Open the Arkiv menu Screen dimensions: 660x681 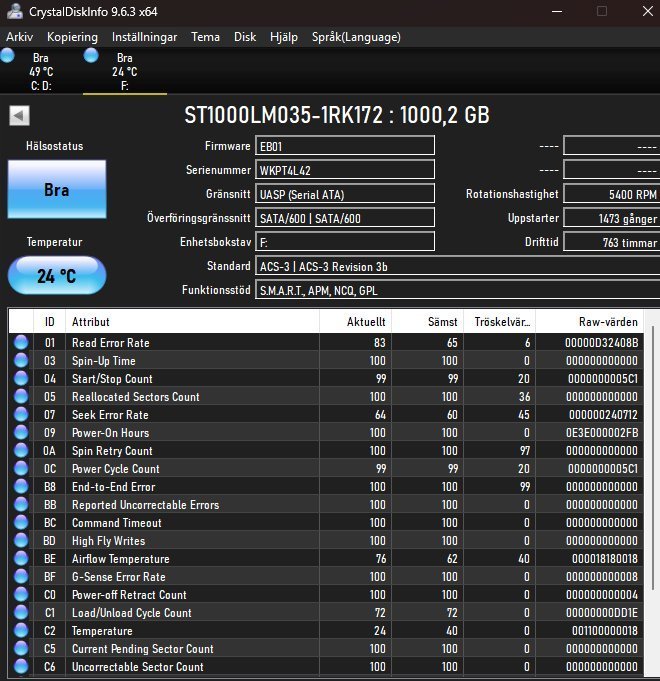click(20, 37)
